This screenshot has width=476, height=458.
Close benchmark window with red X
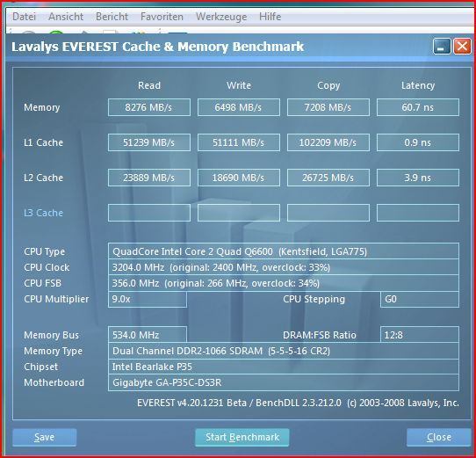coord(462,47)
